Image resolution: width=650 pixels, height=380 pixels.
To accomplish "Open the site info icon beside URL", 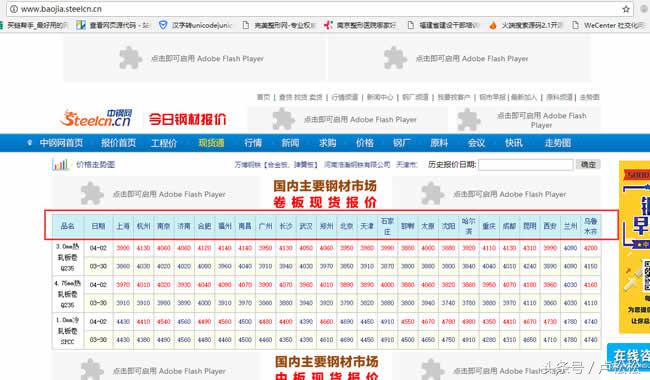I will click(x=14, y=9).
